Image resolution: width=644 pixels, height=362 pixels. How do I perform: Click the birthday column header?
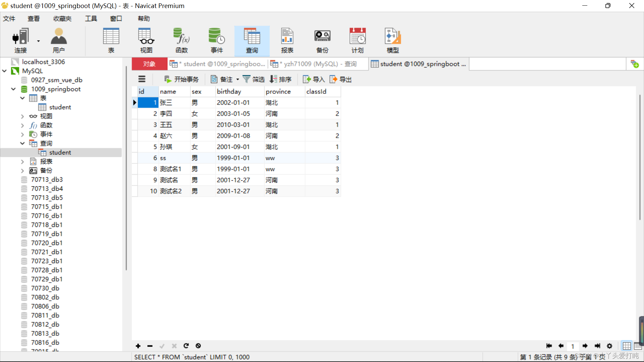click(x=239, y=92)
